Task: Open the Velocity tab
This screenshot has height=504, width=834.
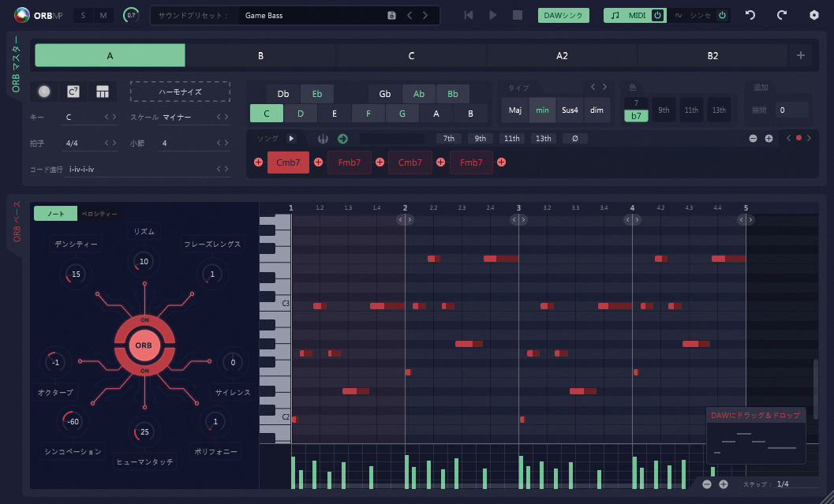Action: click(x=99, y=214)
